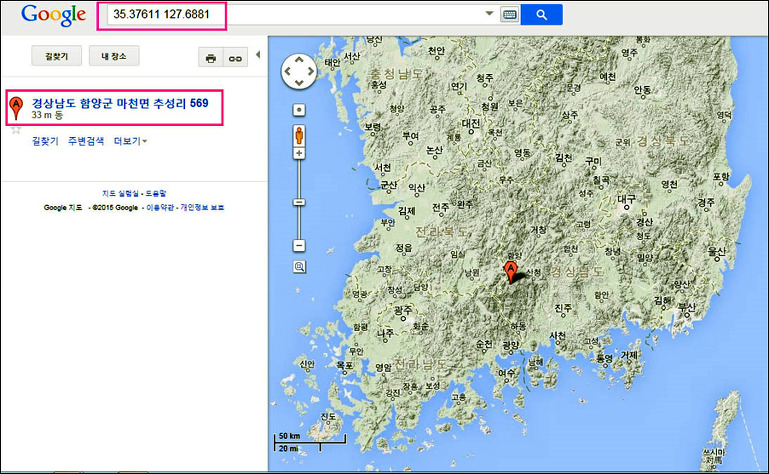This screenshot has width=769, height=474.
Task: Open result 경상남도 함양군 마천면 추성리 569
Action: pos(120,103)
